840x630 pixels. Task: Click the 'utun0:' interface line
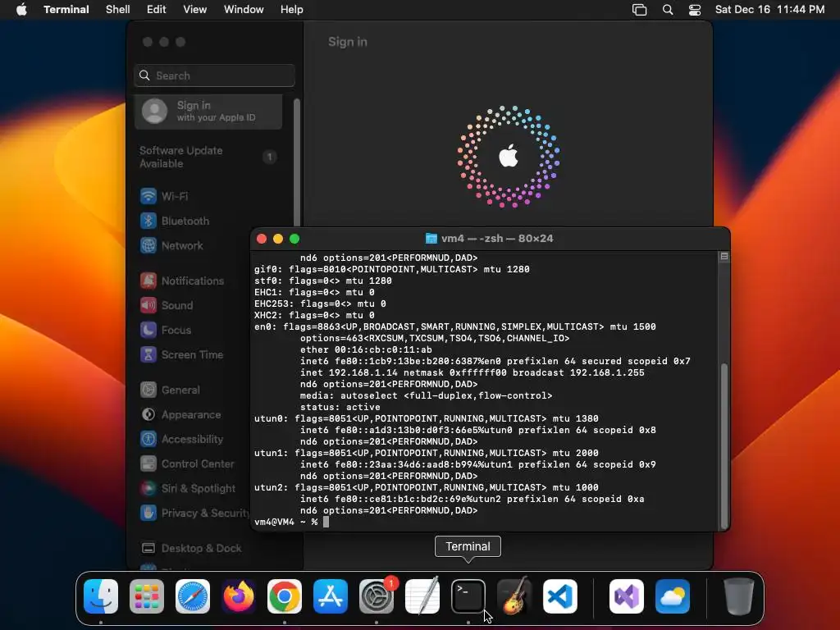point(427,419)
